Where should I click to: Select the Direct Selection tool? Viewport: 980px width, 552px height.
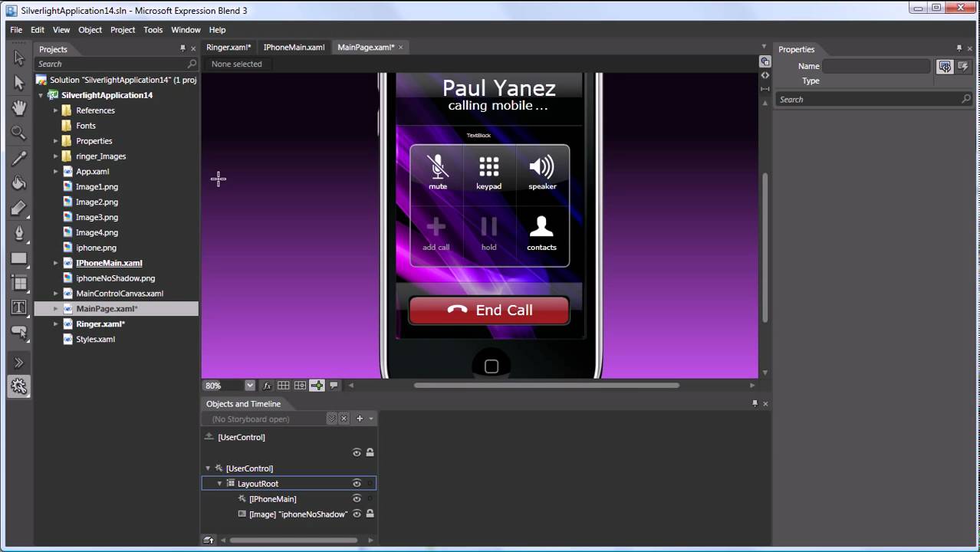click(x=19, y=83)
